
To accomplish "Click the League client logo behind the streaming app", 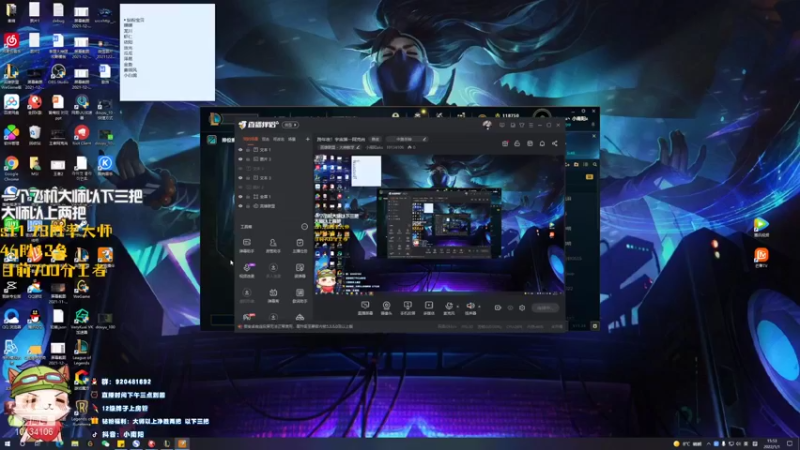I will (215, 119).
